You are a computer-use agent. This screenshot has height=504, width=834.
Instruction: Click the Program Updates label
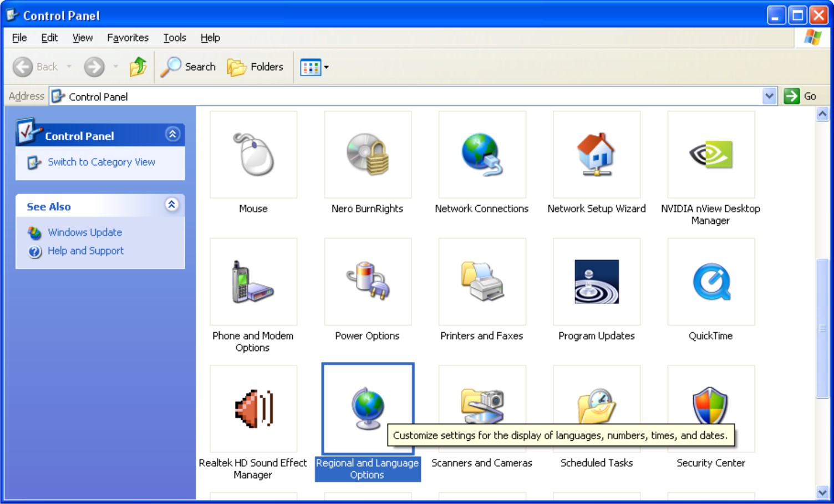pyautogui.click(x=597, y=335)
